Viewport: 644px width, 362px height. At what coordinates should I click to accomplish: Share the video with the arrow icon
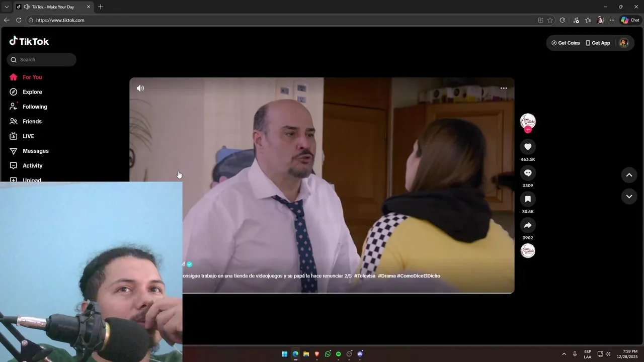pos(528,225)
